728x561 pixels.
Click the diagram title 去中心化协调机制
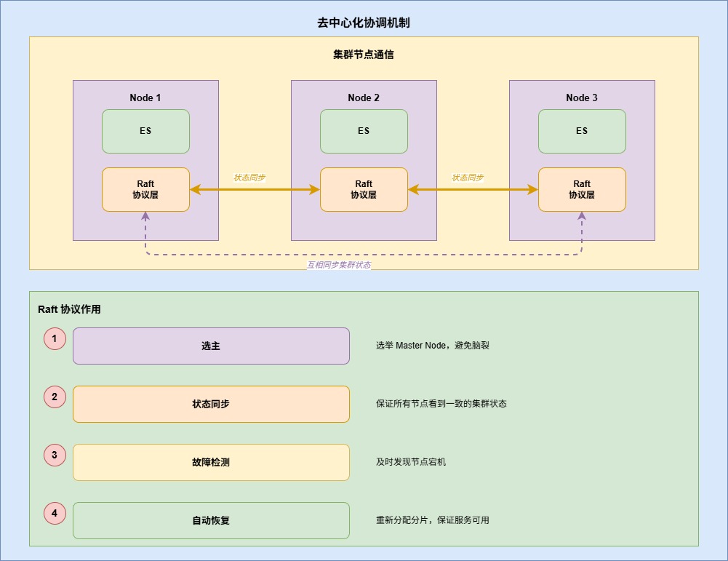pos(364,23)
